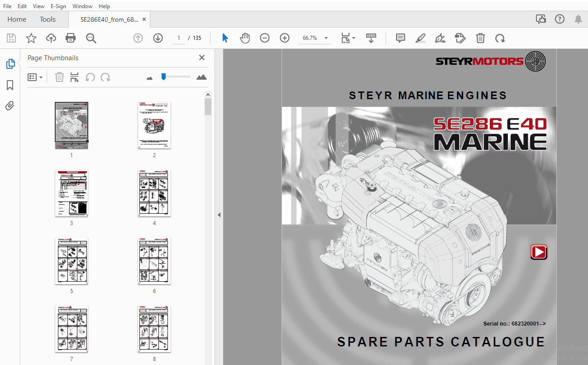Select page 4 thumbnail
Screen dimensions: 588x365
(154, 193)
